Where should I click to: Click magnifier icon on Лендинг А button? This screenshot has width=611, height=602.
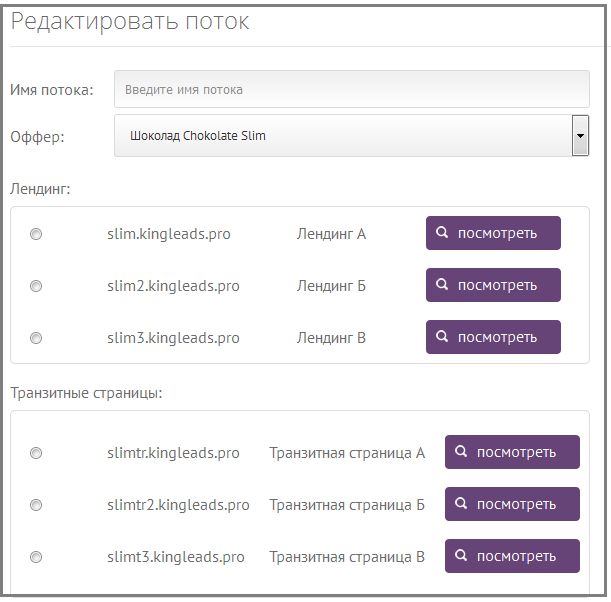[x=443, y=233]
